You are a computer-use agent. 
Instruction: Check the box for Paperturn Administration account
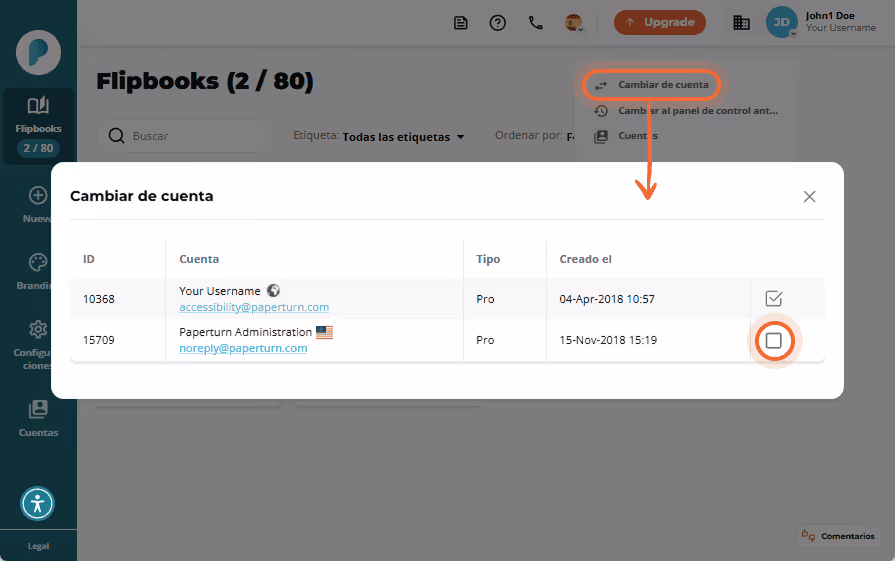pos(773,341)
